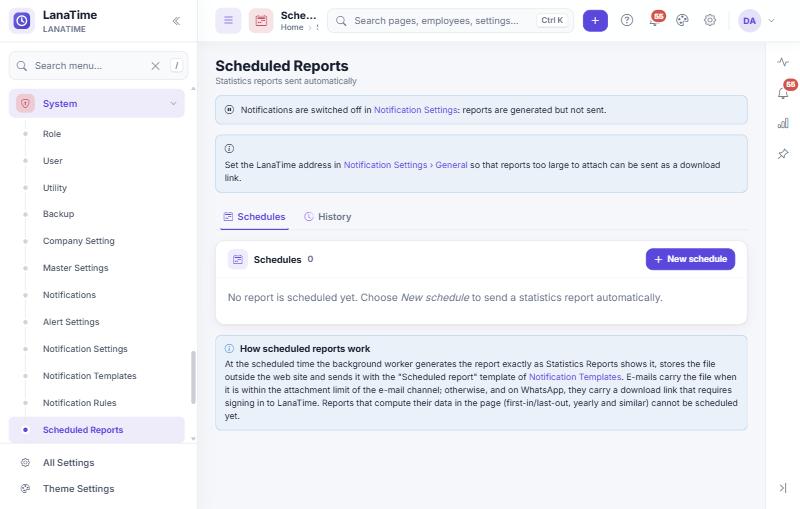Open activity pulse icon in right rail
Viewport: 800px width, 509px height.
click(783, 62)
